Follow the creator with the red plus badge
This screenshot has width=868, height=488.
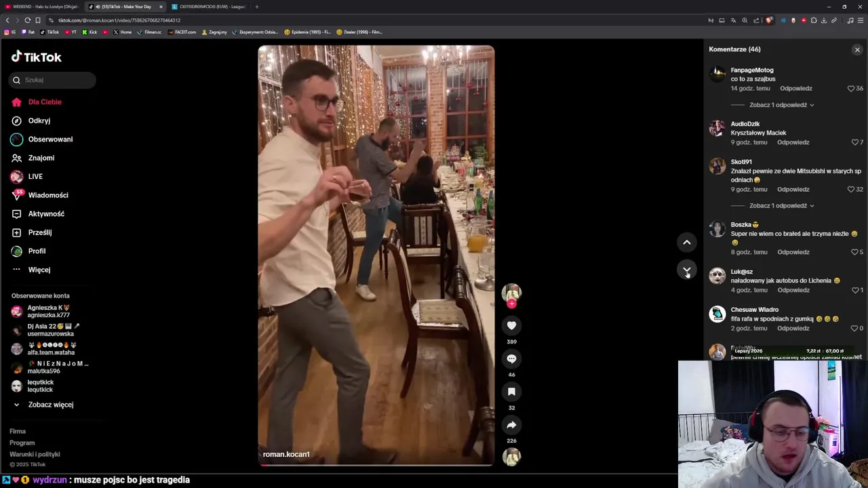(x=511, y=304)
